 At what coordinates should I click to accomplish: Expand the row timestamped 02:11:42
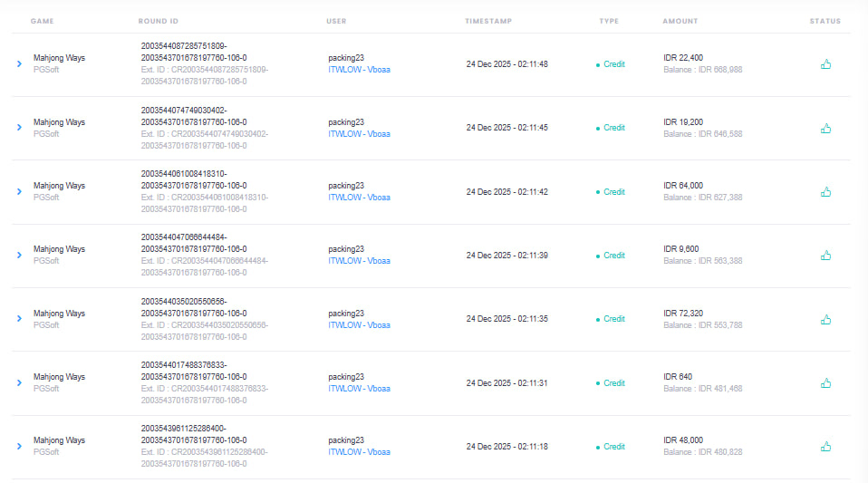pos(19,191)
